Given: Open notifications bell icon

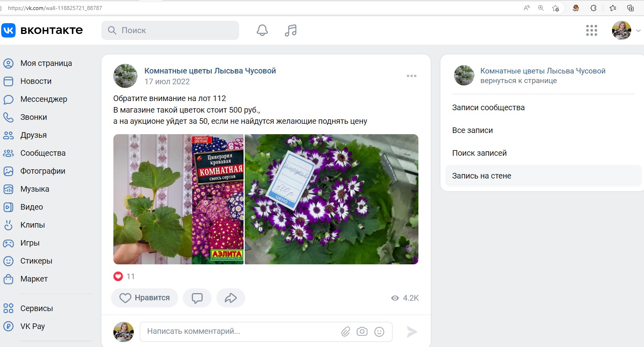Looking at the screenshot, I should point(262,30).
